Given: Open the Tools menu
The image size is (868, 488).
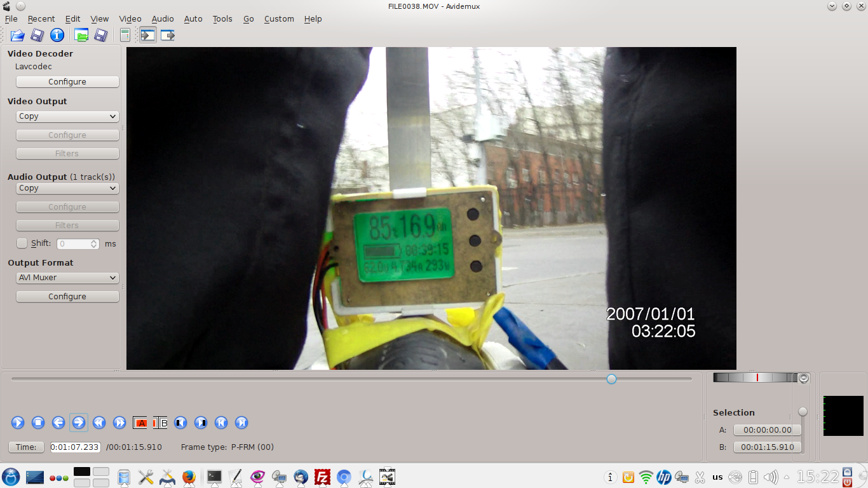Looking at the screenshot, I should click(222, 19).
